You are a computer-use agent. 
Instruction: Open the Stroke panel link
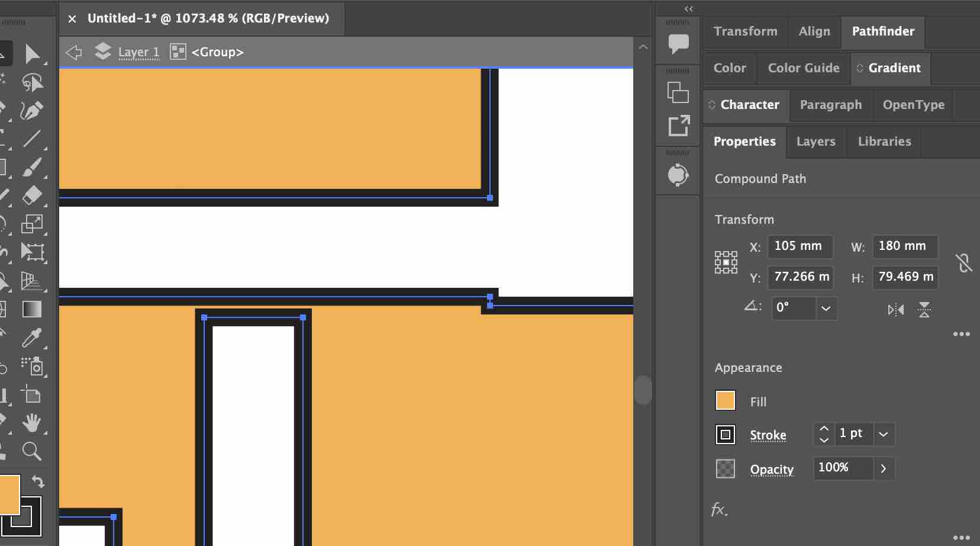(x=768, y=435)
